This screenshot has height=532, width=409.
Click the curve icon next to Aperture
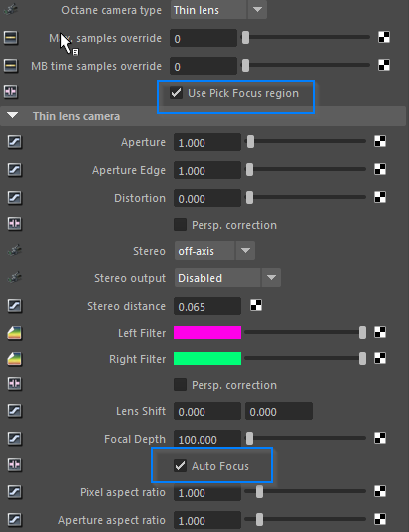tap(15, 142)
